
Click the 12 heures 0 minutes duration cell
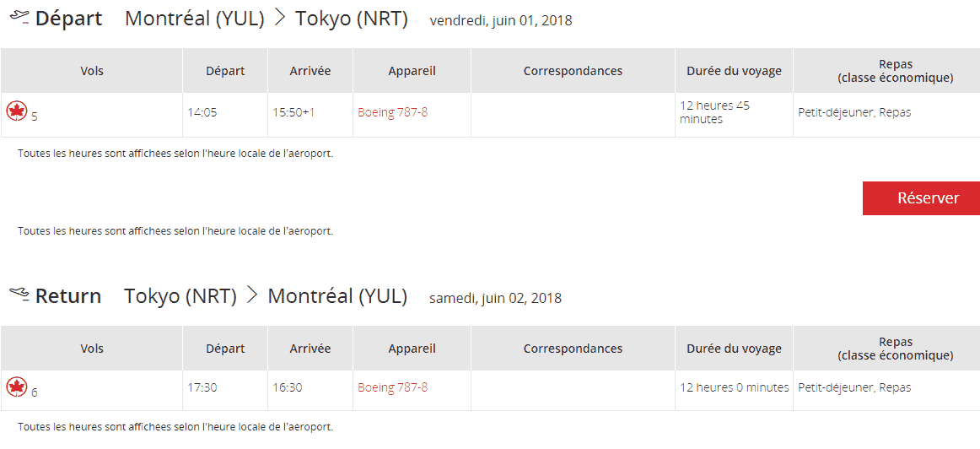coord(735,387)
